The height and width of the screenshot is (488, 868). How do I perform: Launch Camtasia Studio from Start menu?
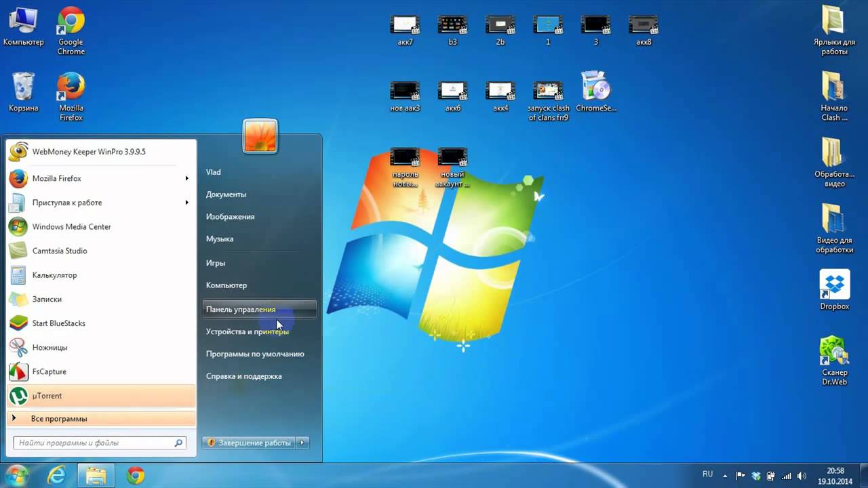point(101,251)
